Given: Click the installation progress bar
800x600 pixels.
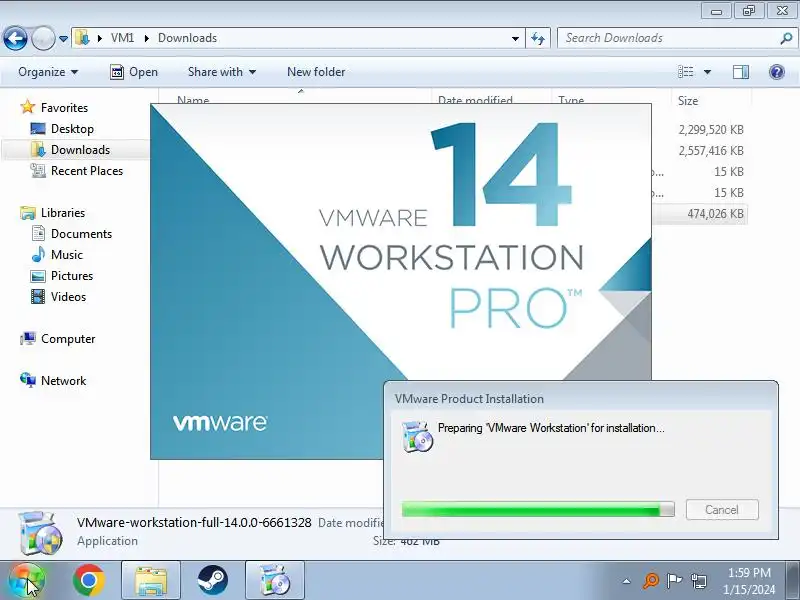Looking at the screenshot, I should (538, 509).
